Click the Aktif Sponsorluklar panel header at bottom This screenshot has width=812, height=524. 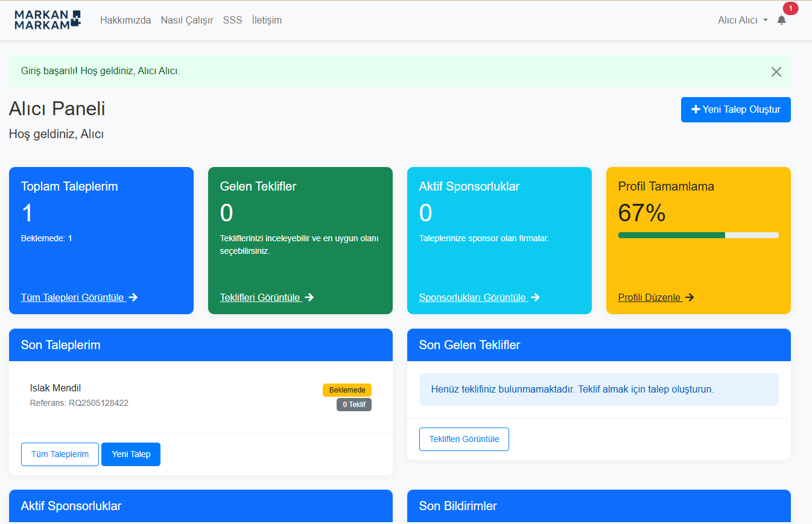tap(201, 506)
